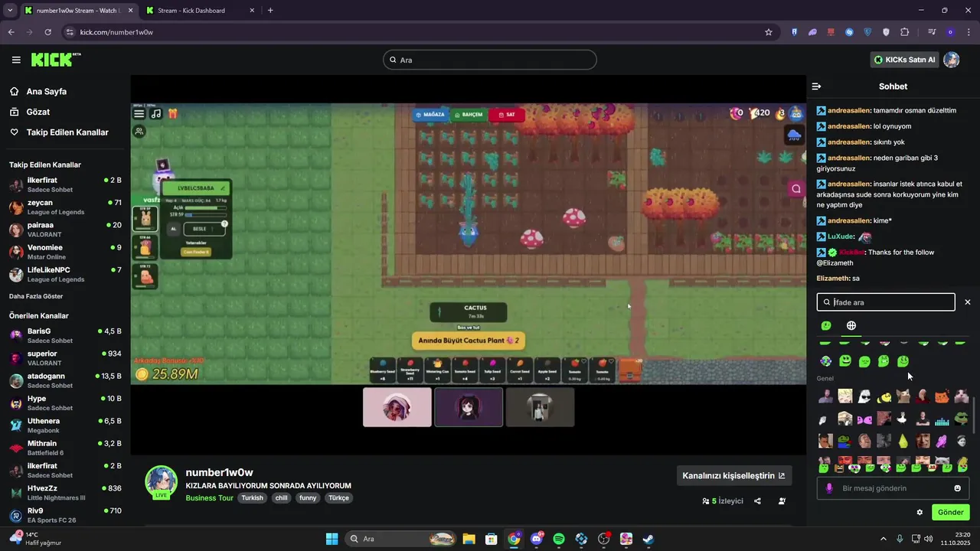The width and height of the screenshot is (980, 551).
Task: Open Takip Edilen Kanallar in sidebar
Action: pos(67,132)
